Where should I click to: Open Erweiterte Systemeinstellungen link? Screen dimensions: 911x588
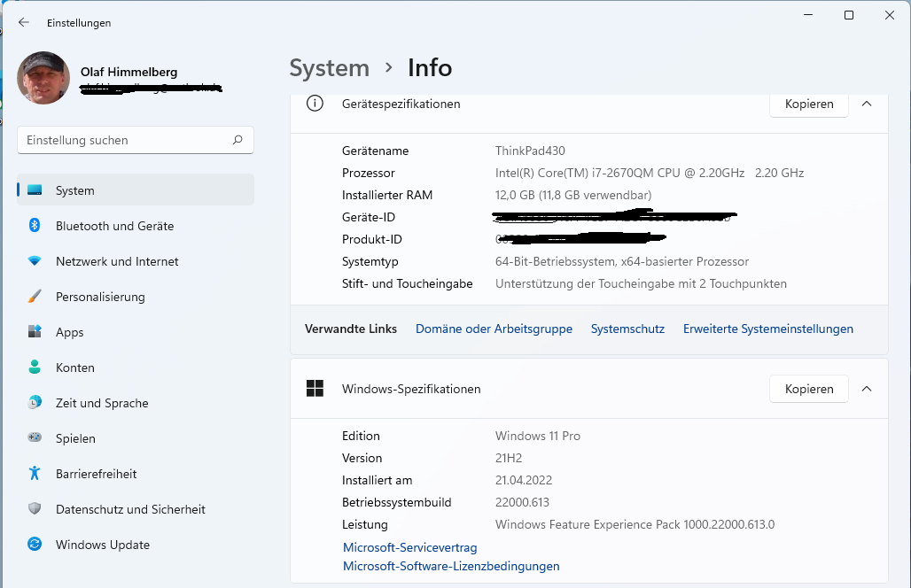click(x=768, y=329)
